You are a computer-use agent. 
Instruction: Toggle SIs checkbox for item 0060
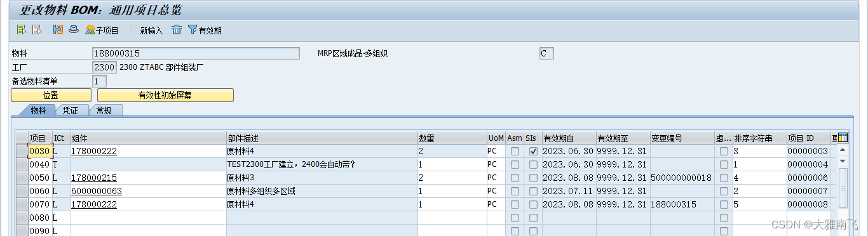[533, 192]
